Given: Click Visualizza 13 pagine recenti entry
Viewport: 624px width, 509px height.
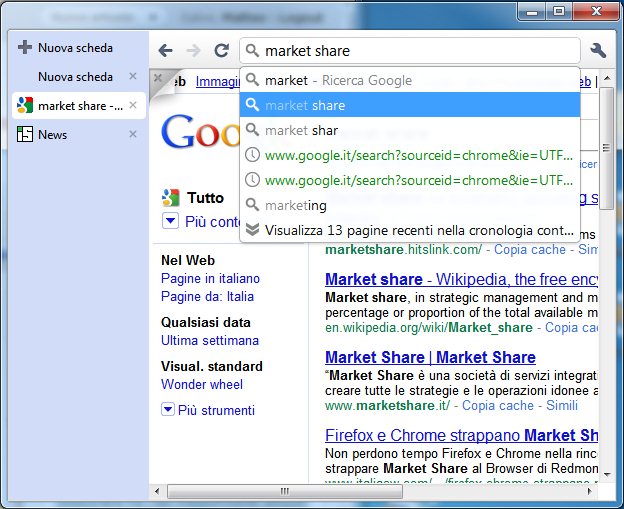Looking at the screenshot, I should (410, 230).
